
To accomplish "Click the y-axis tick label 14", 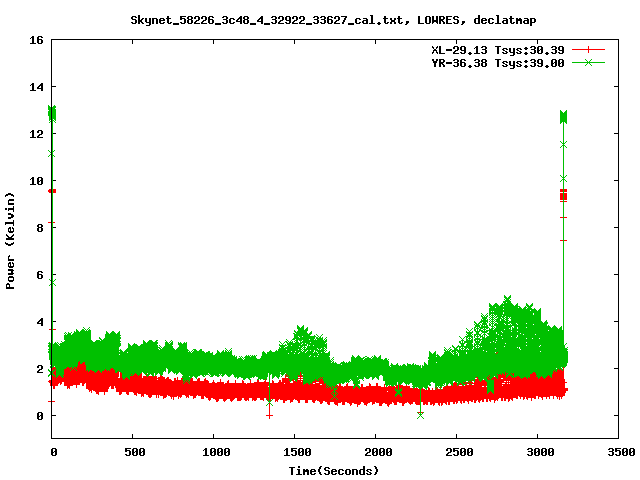I will 36,87.
